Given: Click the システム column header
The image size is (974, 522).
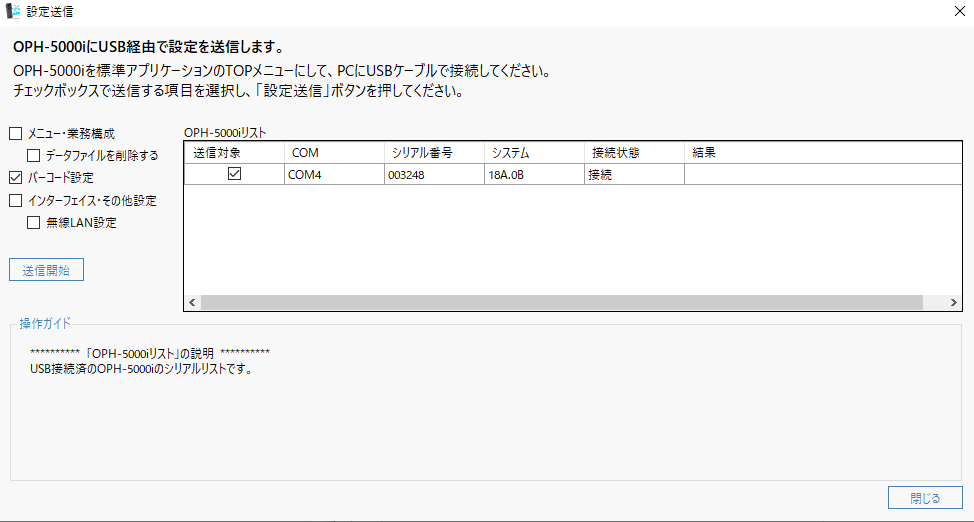Looking at the screenshot, I should pos(534,153).
